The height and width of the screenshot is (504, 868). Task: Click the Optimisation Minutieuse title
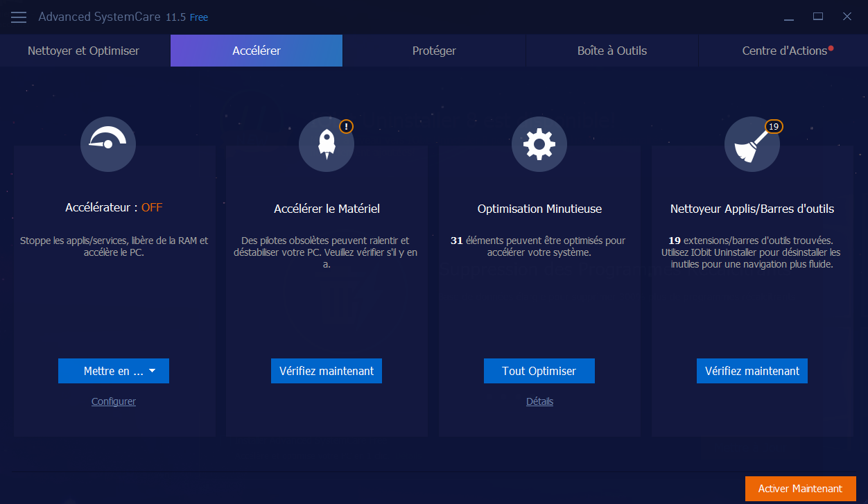(x=539, y=209)
